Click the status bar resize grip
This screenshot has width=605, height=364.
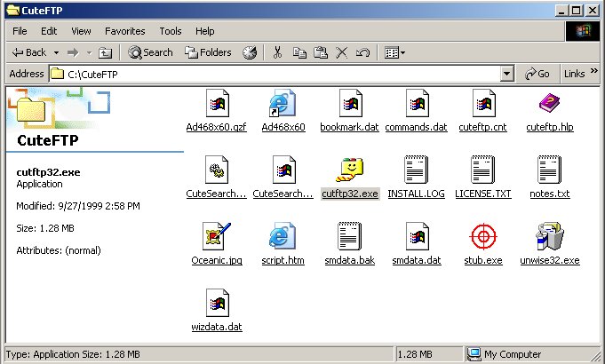click(x=595, y=355)
